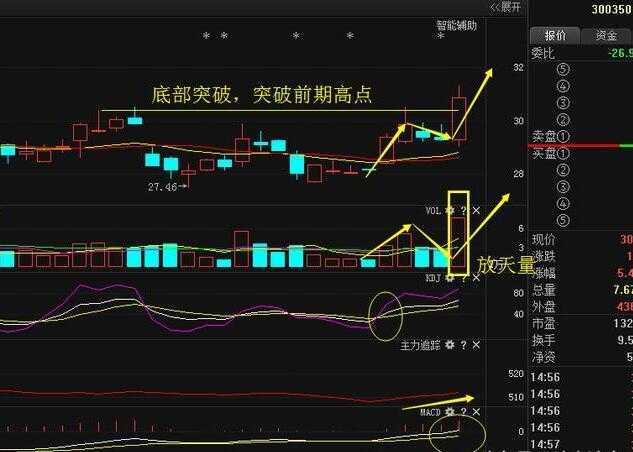Click the second star marker above the chart
The image size is (633, 452).
point(224,36)
